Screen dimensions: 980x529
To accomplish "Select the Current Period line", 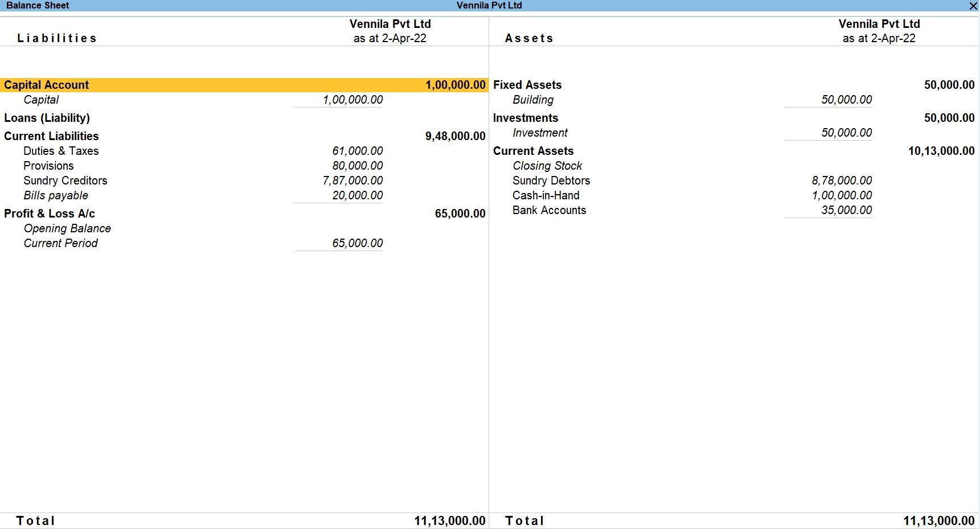I will point(60,243).
